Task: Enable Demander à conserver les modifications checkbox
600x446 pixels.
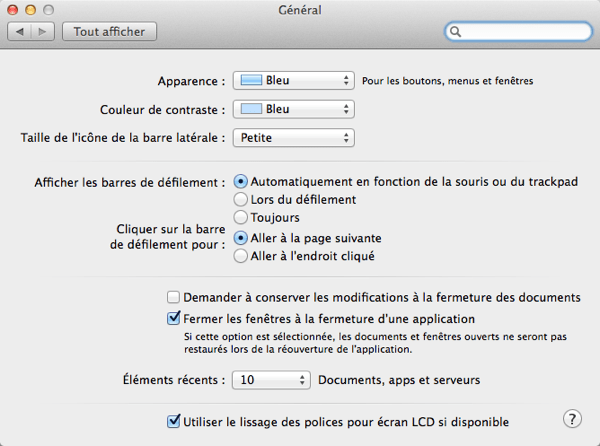Action: click(x=174, y=297)
